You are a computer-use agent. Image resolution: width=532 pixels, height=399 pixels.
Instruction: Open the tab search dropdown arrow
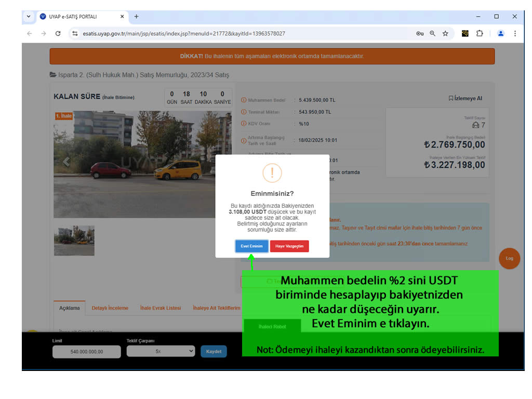29,16
